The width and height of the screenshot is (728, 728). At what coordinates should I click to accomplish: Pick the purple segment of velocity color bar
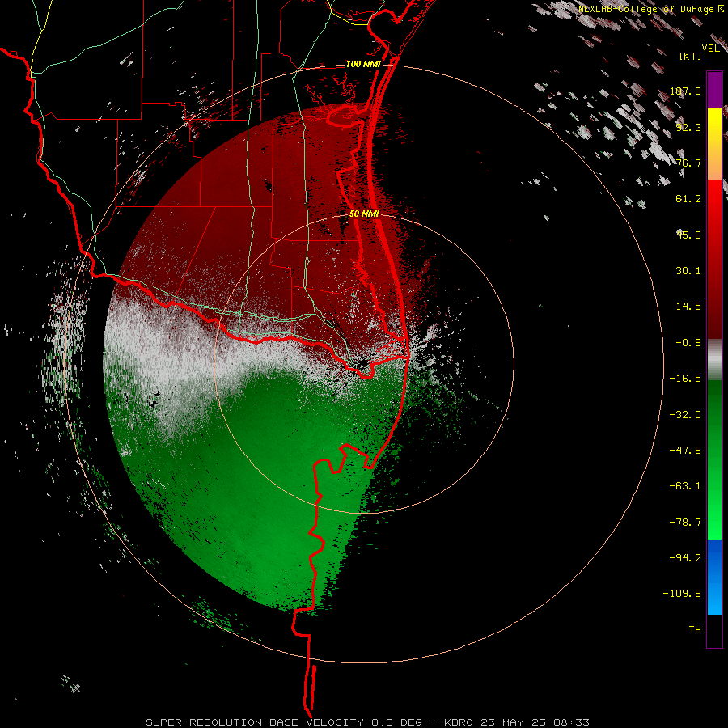click(714, 90)
